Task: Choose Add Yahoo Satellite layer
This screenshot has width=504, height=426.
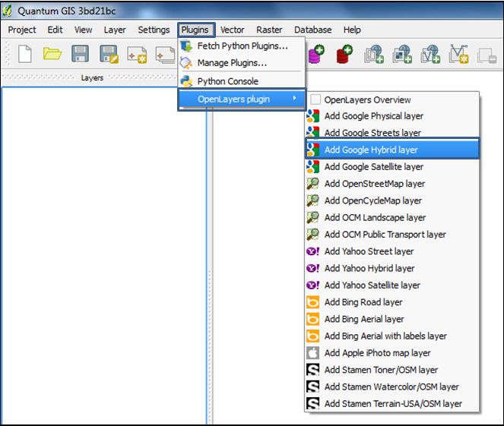Action: [x=392, y=285]
